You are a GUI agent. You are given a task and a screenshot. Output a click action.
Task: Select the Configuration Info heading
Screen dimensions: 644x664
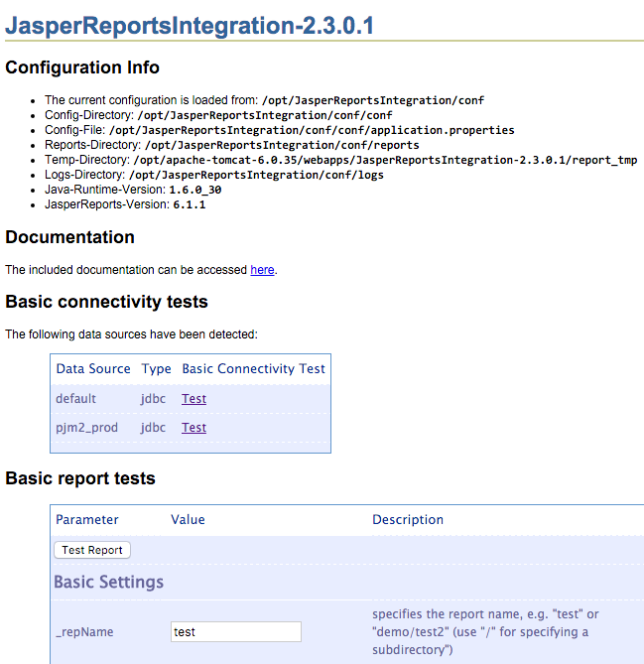point(82,68)
